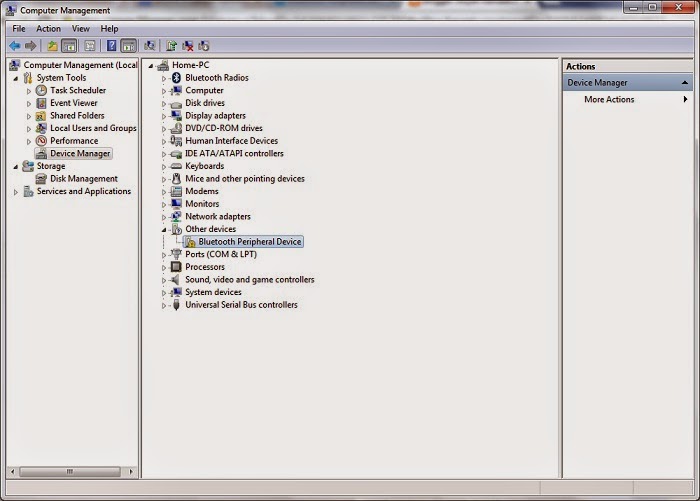700x501 pixels.
Task: Toggle Show/Hide Console Tree toolbar button
Action: click(69, 46)
